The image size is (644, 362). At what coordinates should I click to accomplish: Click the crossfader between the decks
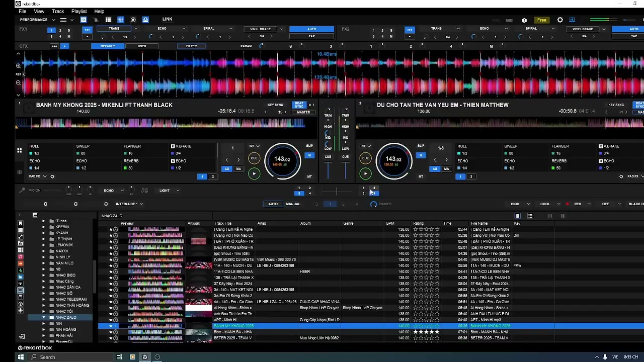(337, 192)
